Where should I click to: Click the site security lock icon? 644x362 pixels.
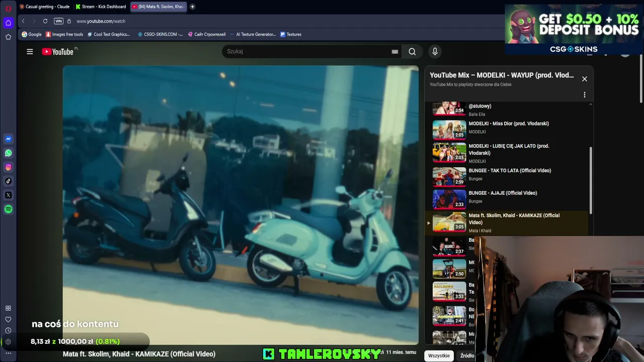69,21
